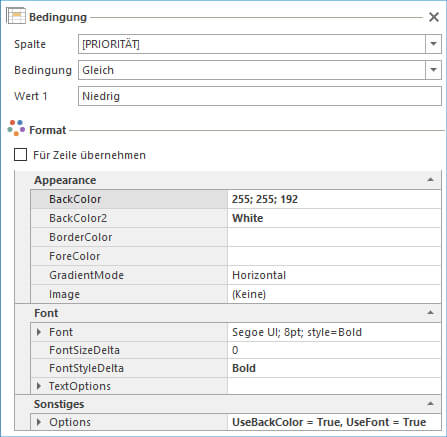The image size is (447, 437).
Task: Collapse the Font category
Action: pos(430,313)
